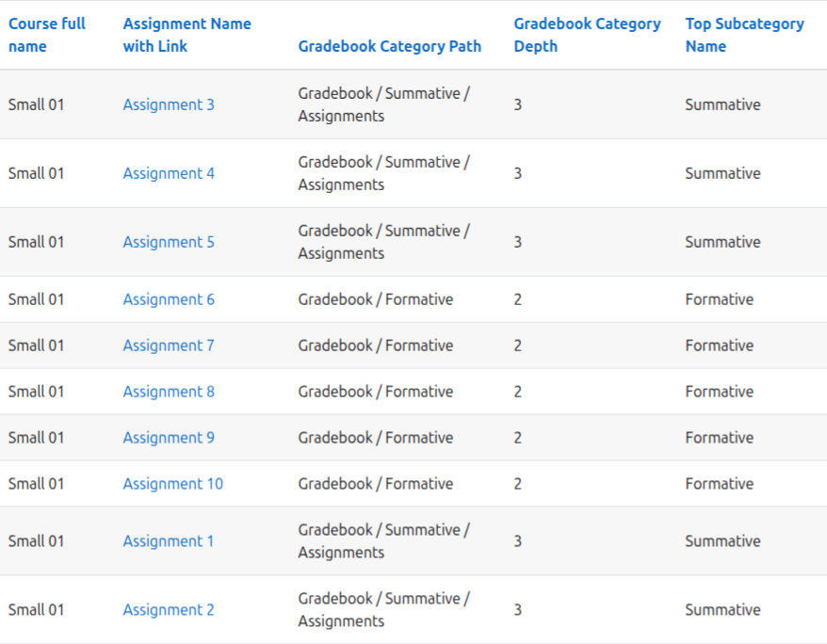This screenshot has height=644, width=827.
Task: Sort by Course full name column
Action: click(x=47, y=35)
